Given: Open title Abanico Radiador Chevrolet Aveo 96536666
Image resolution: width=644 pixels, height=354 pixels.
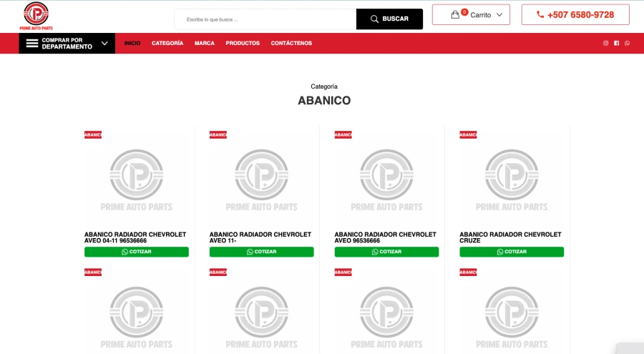Looking at the screenshot, I should tap(385, 237).
